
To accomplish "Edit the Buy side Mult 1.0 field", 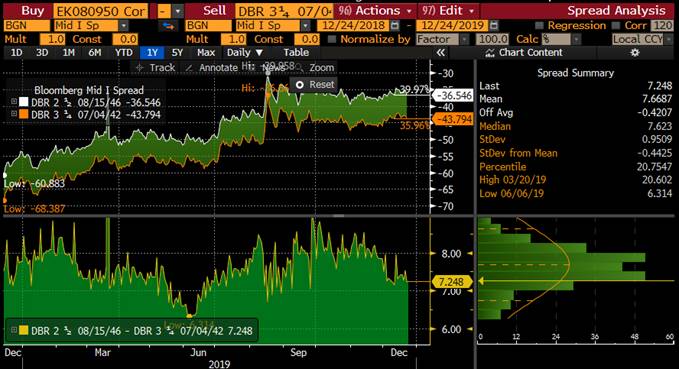I will (52, 40).
